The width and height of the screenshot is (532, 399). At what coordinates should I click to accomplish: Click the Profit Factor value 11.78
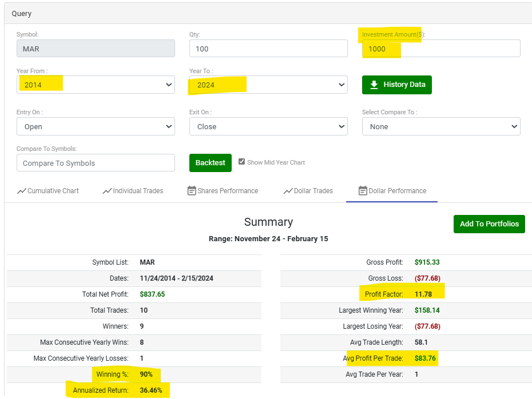(423, 294)
